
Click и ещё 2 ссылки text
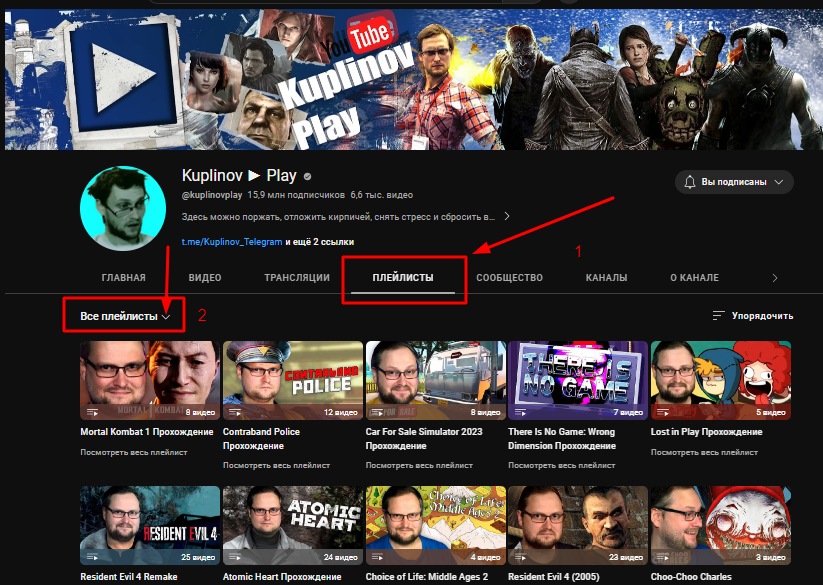[320, 242]
